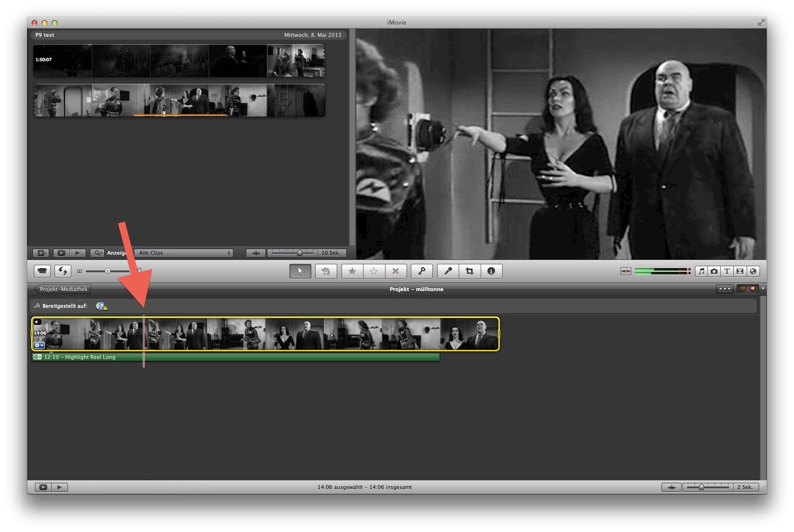Click the audio level meter
This screenshot has height=532, width=794.
(x=663, y=271)
